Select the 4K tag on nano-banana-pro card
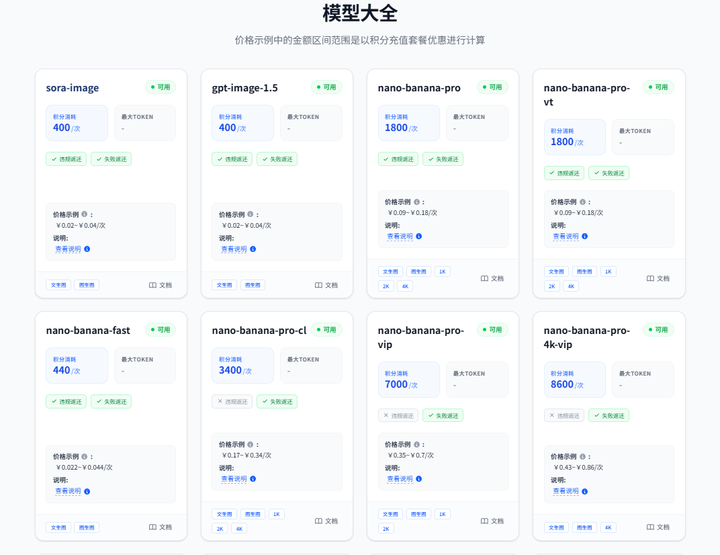 405,286
